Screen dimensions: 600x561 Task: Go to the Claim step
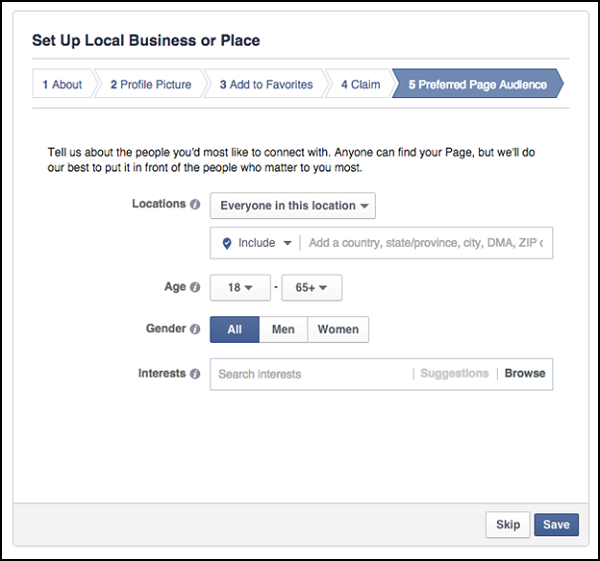[x=360, y=85]
